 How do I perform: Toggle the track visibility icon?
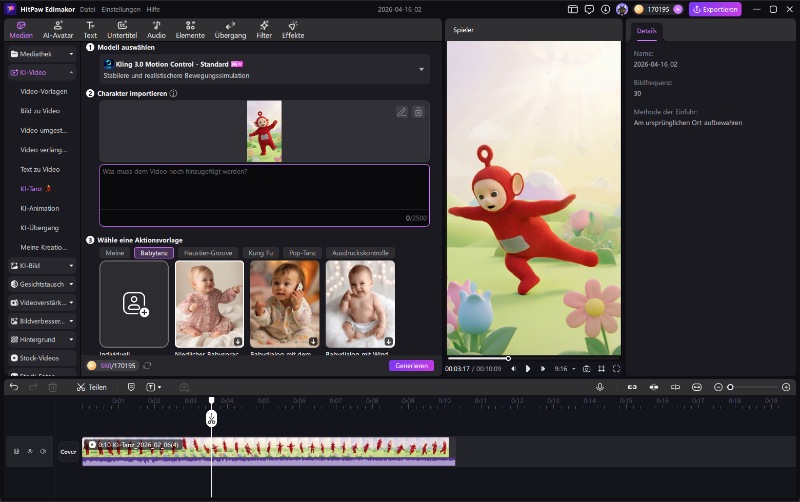coord(30,451)
